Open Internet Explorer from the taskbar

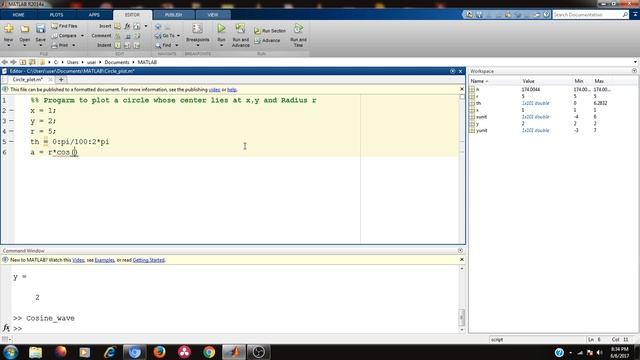click(x=110, y=352)
